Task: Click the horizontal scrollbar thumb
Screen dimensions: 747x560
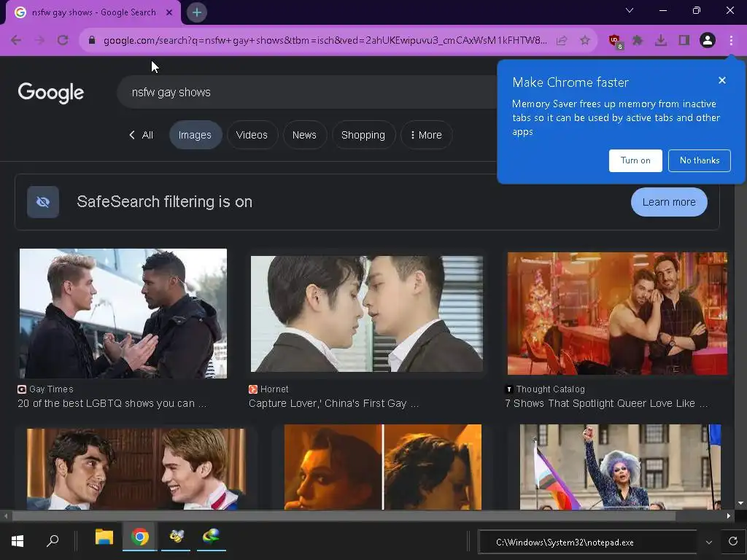Action: click(x=344, y=516)
